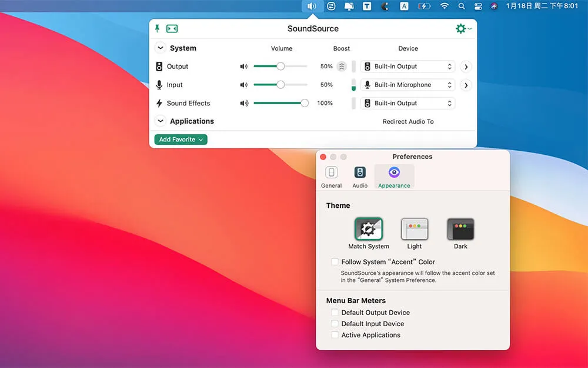Screen dimensions: 588x368
Task: Check the Default Output Device meter option
Action: [335, 313]
